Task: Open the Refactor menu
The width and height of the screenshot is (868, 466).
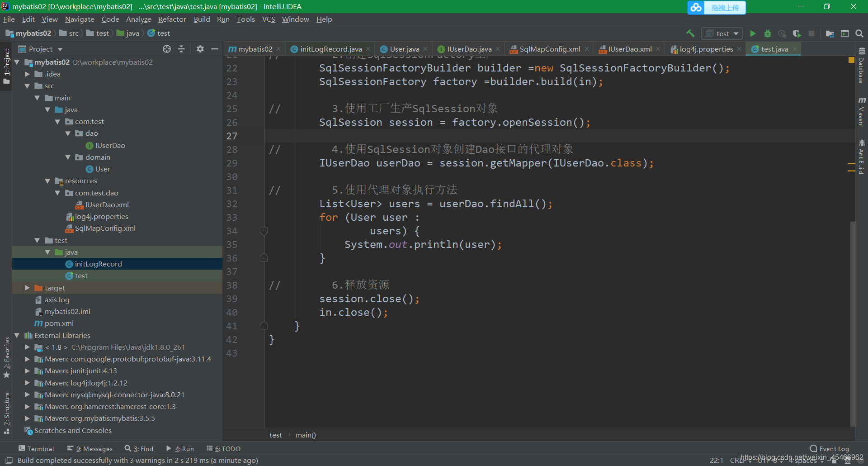Action: 172,19
